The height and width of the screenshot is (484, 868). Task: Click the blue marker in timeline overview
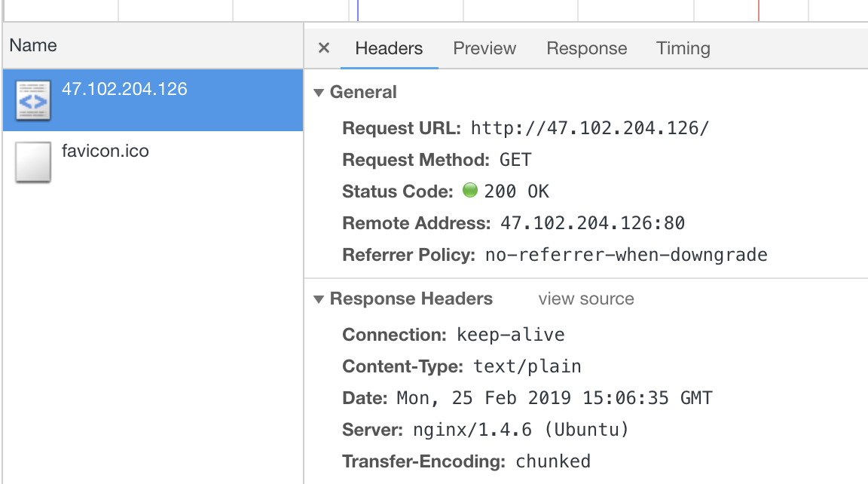click(x=358, y=11)
